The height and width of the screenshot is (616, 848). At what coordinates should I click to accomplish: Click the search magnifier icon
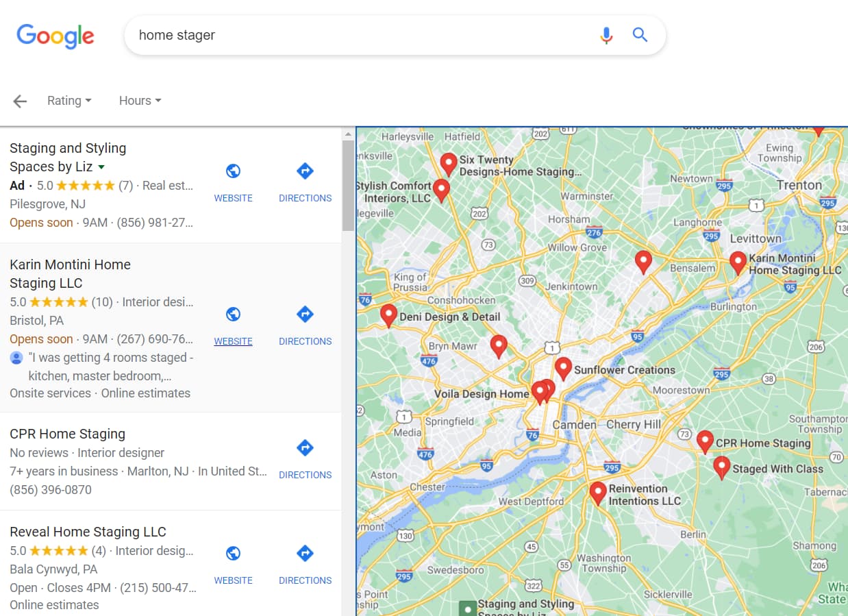coord(640,35)
